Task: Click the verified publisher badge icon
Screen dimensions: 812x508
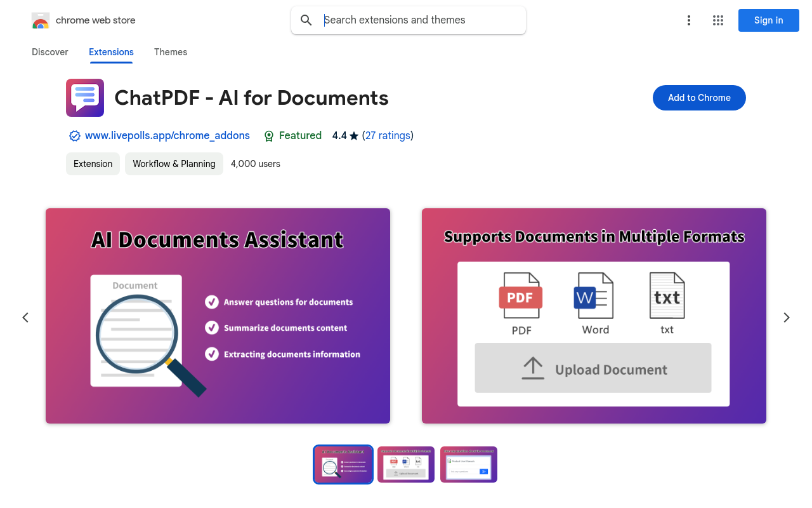Action: [x=74, y=136]
